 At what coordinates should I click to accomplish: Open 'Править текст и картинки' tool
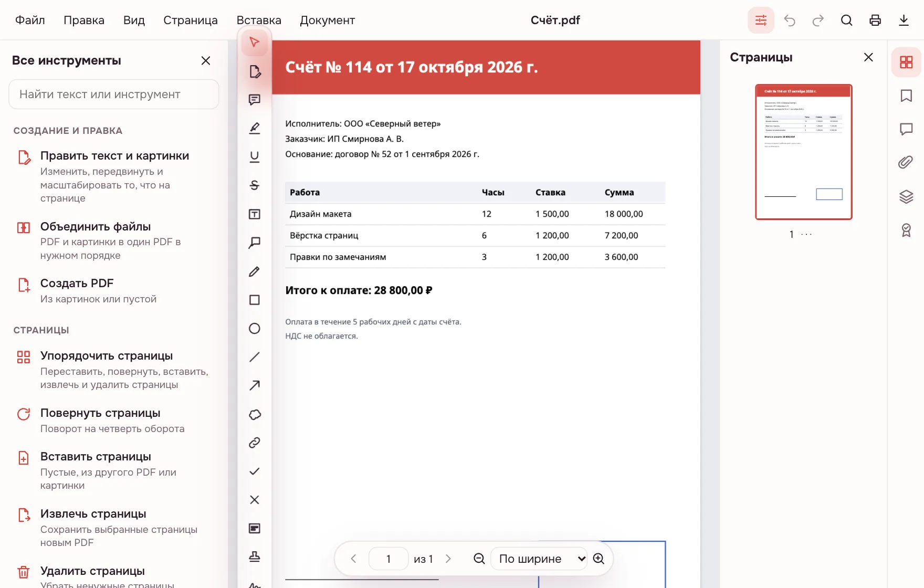click(x=114, y=176)
